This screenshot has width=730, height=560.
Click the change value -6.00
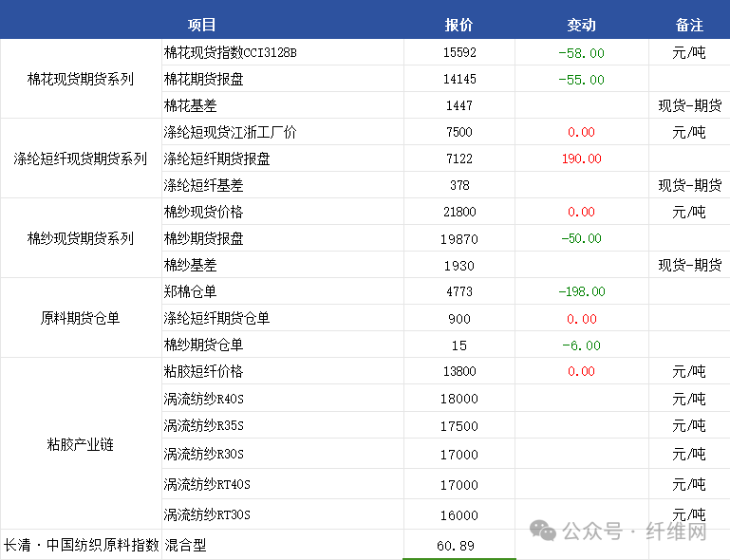[x=582, y=345]
